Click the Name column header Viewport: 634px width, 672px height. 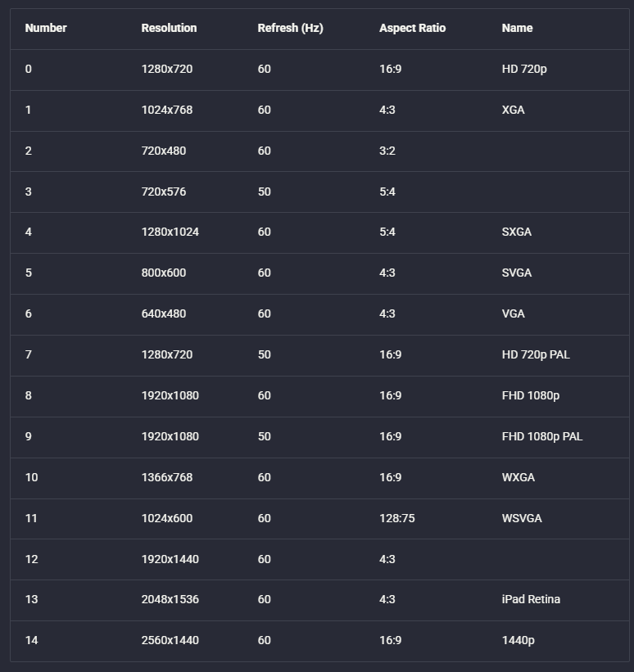[x=518, y=29]
